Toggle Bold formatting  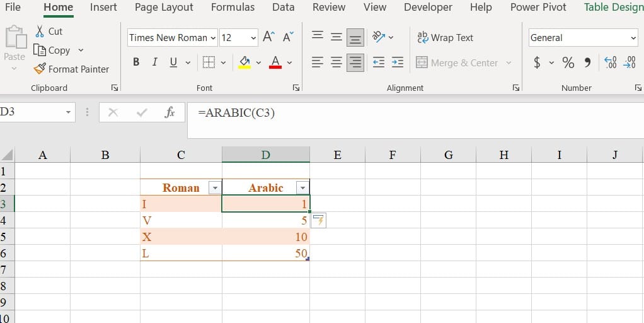[x=136, y=62]
